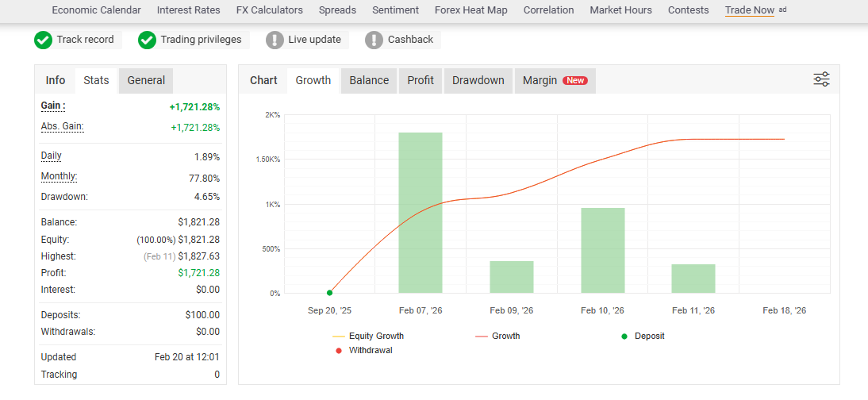Click the Trade Now link
The image size is (868, 400).
(750, 10)
